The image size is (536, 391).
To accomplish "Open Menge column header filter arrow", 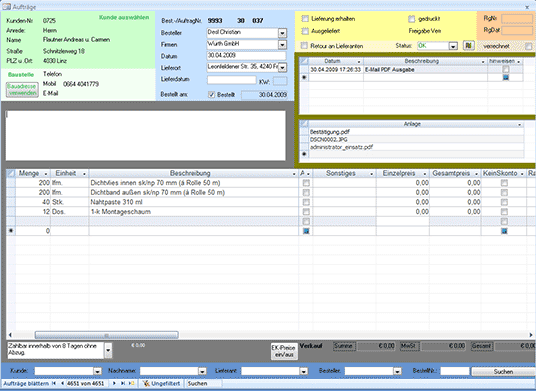I will pos(46,174).
